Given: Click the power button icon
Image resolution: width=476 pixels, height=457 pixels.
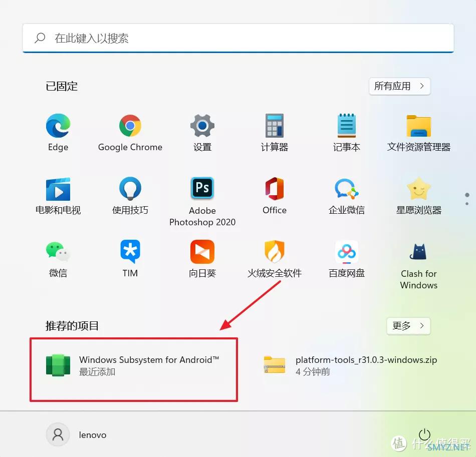Looking at the screenshot, I should (x=424, y=435).
